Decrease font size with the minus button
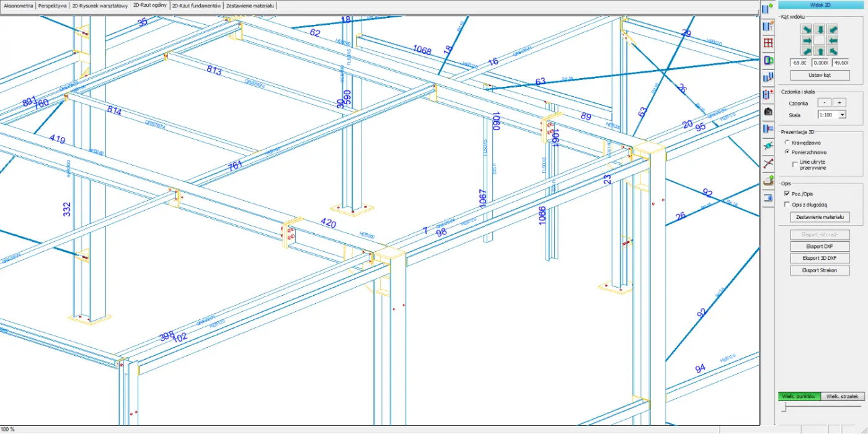The height and width of the screenshot is (434, 868). (x=825, y=102)
